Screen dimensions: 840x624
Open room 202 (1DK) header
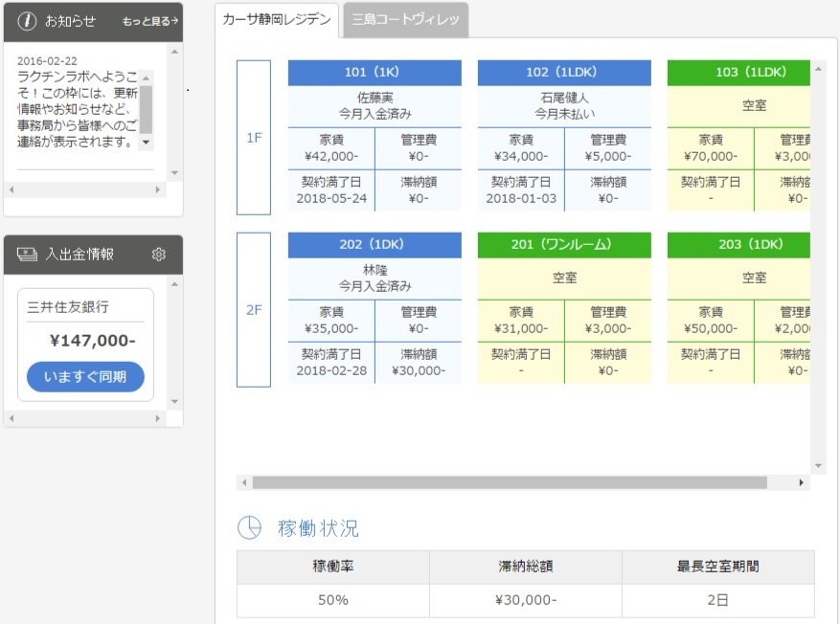(x=375, y=245)
